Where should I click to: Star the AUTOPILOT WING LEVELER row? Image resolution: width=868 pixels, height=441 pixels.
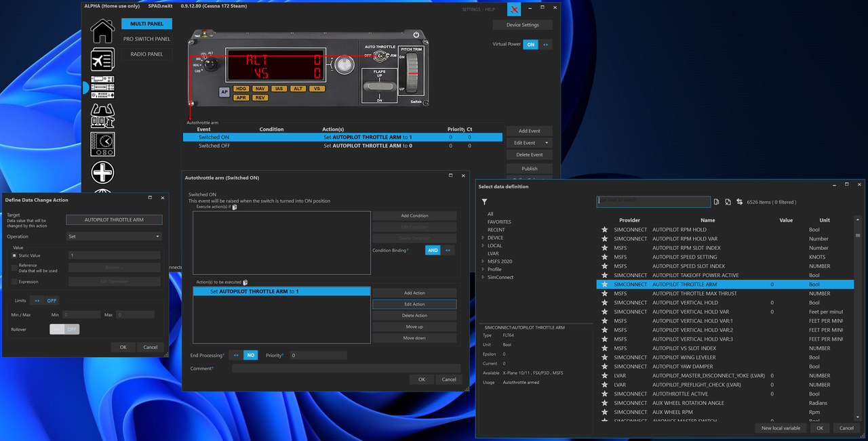[604, 357]
